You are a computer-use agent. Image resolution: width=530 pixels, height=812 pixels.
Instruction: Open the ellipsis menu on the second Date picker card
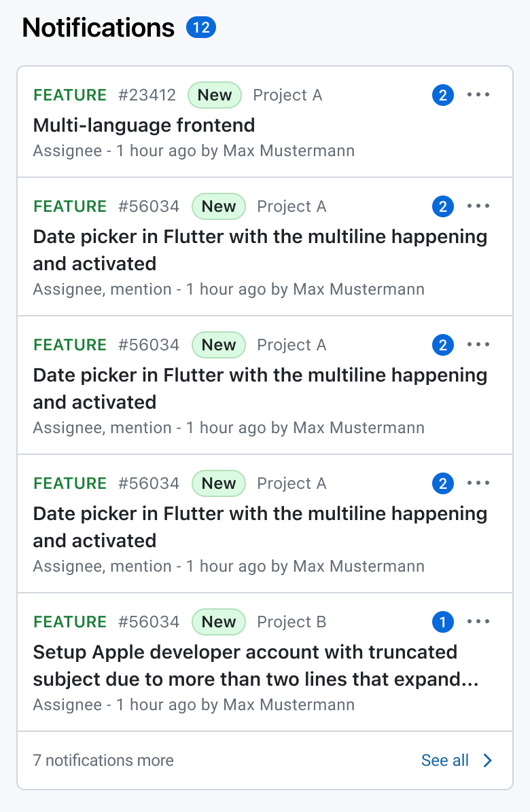tap(478, 344)
